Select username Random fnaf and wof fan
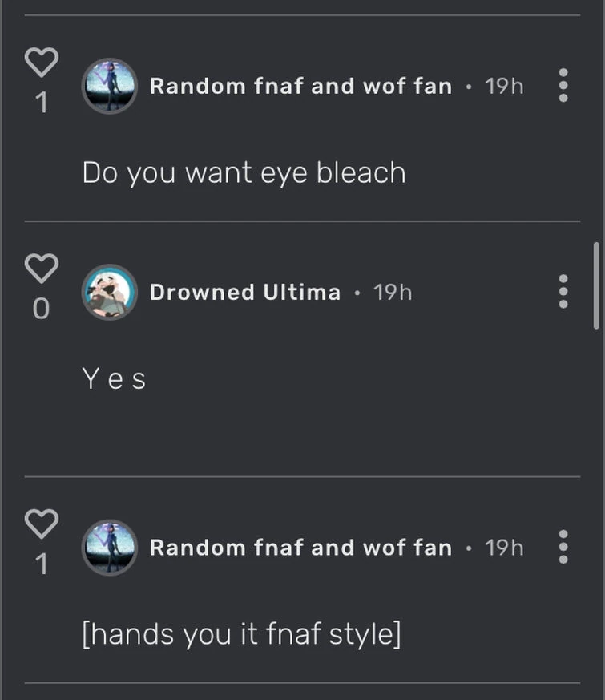This screenshot has height=700, width=605. [x=300, y=86]
